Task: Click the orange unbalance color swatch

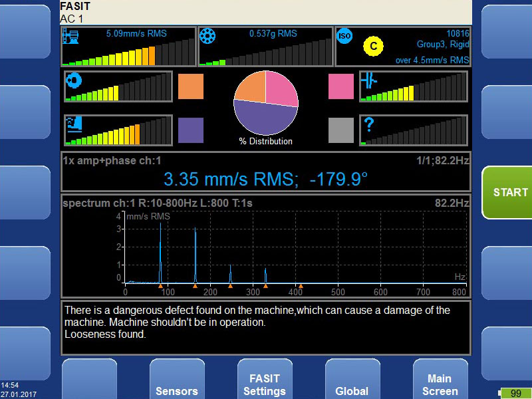Action: pyautogui.click(x=191, y=86)
